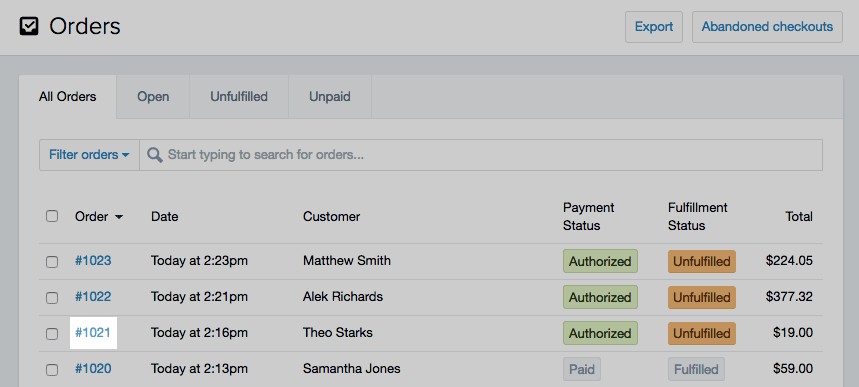Image resolution: width=859 pixels, height=387 pixels.
Task: Open Abandoned checkouts
Action: [x=767, y=27]
